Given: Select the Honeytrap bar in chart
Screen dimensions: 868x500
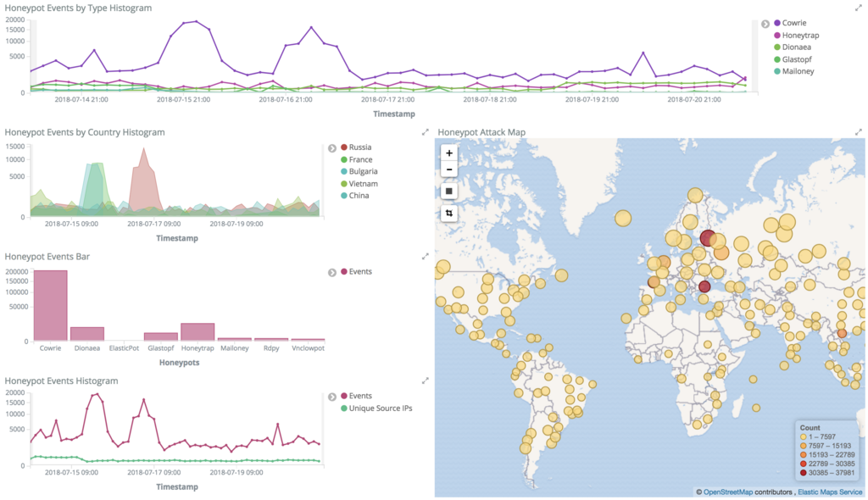Looking at the screenshot, I should [x=198, y=332].
